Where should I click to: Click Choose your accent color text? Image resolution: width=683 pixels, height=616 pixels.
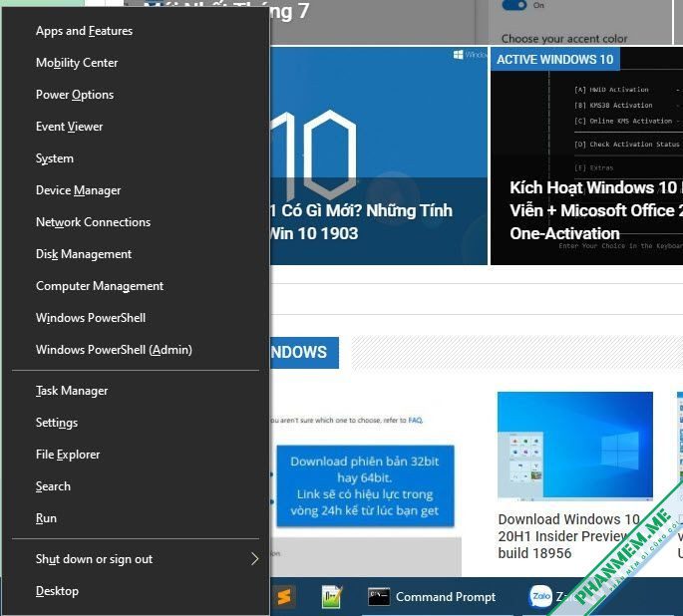coord(564,38)
